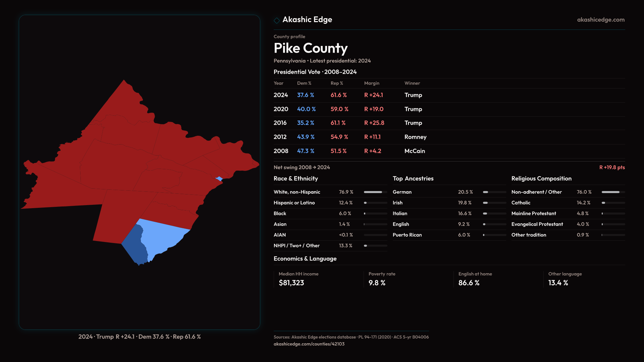644x362 pixels.
Task: Click the Margin column header
Action: point(371,83)
